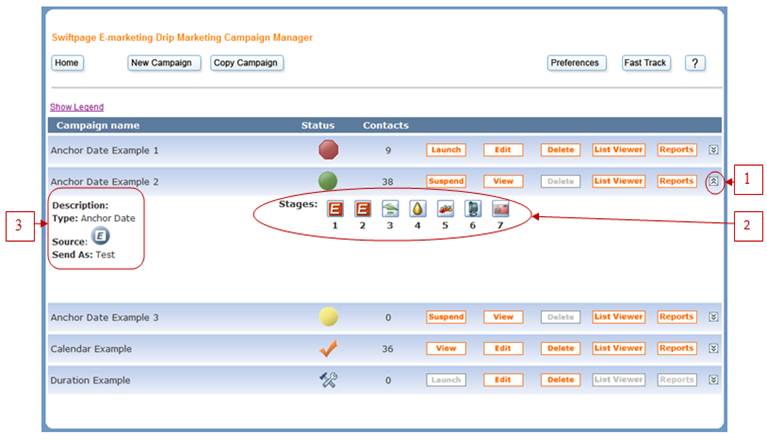Click contacts count 38

387,182
